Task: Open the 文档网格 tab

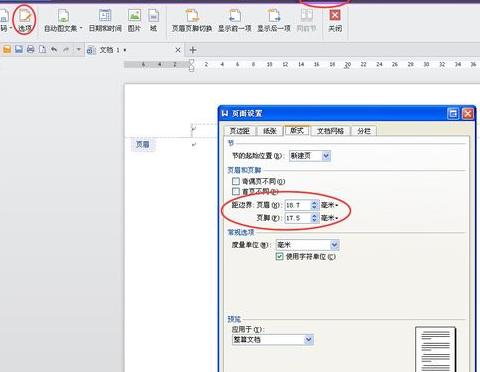Action: pos(330,131)
